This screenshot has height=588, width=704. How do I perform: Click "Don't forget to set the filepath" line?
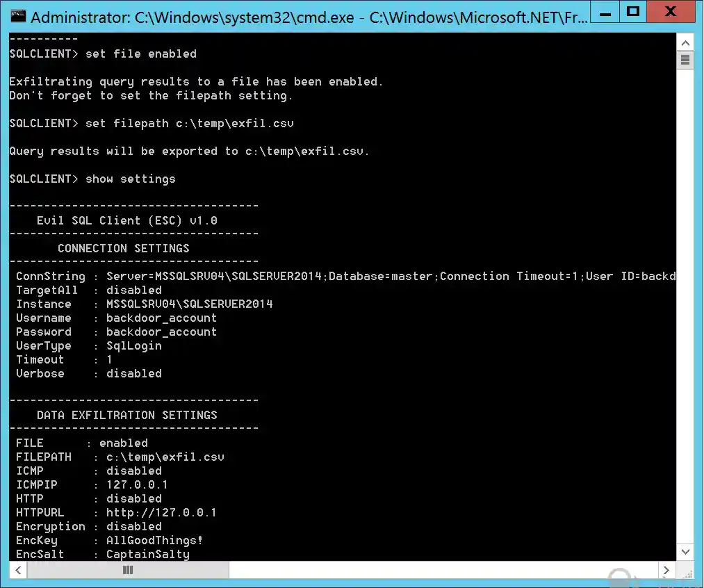pyautogui.click(x=151, y=96)
